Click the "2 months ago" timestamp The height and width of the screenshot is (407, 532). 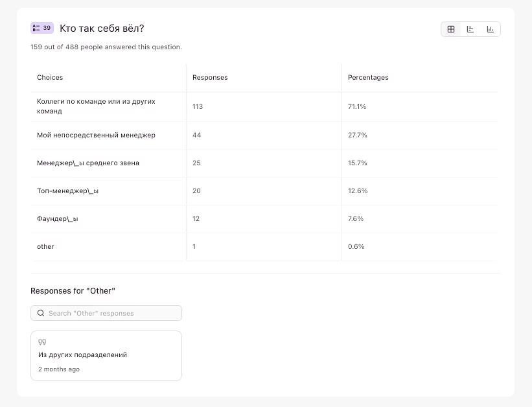point(59,369)
